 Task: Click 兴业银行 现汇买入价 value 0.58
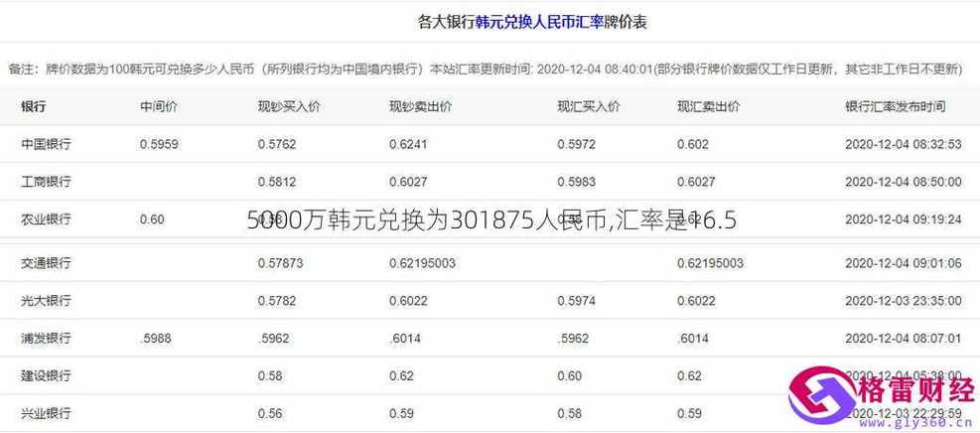pyautogui.click(x=569, y=413)
